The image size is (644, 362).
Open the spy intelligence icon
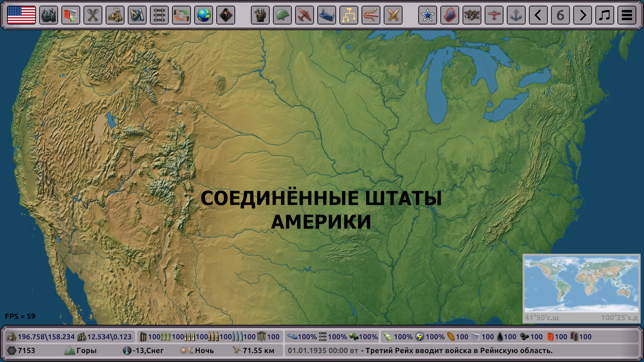click(226, 15)
